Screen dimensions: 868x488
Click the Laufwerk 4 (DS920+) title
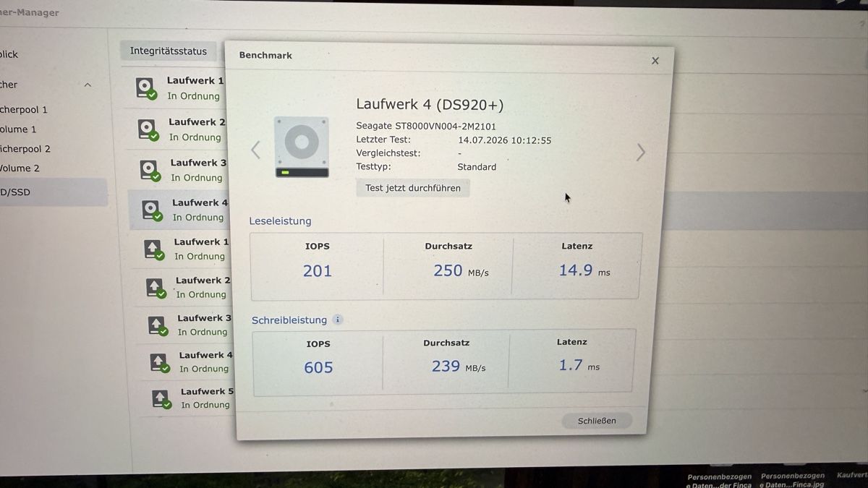click(x=430, y=105)
